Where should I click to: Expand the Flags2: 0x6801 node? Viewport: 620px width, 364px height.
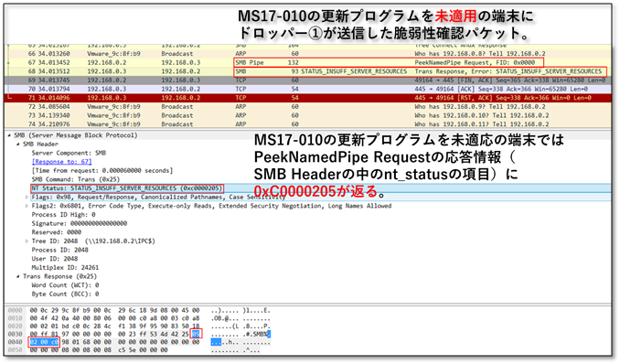tap(27, 206)
